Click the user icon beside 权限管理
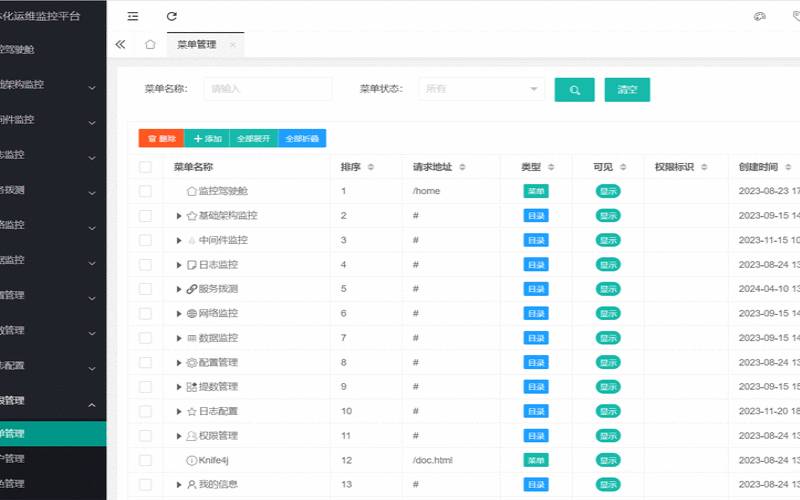 click(x=191, y=436)
